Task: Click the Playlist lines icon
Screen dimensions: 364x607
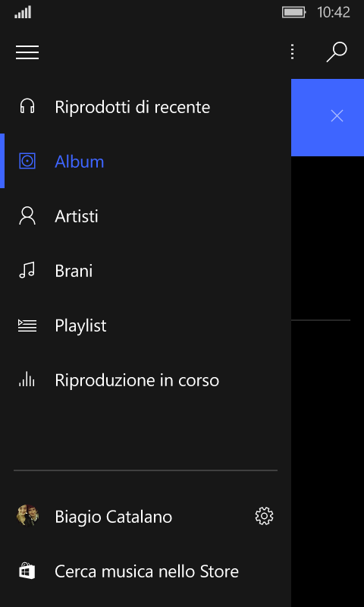Action: point(27,326)
